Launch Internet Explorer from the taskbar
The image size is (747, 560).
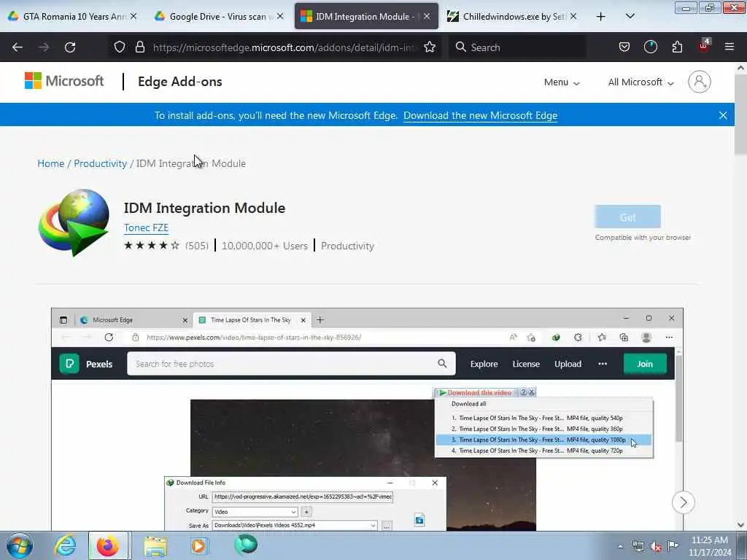click(65, 545)
